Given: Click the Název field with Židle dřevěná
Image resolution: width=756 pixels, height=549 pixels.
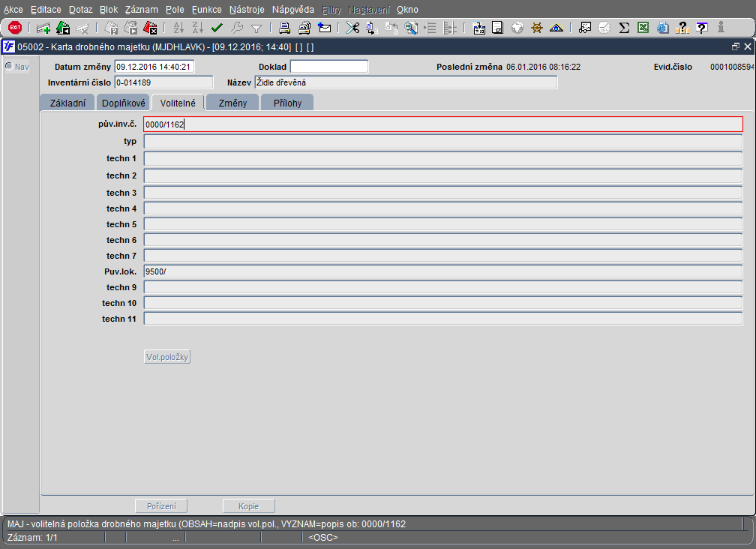Looking at the screenshot, I should [406, 82].
